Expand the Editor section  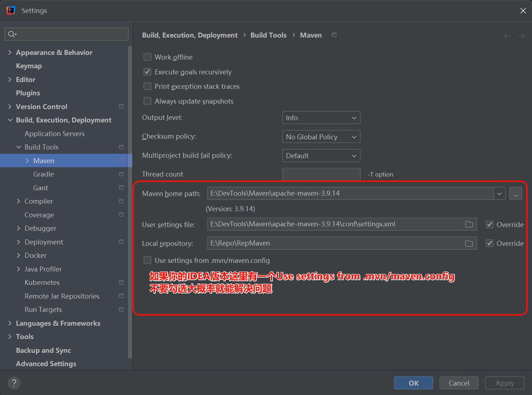10,79
